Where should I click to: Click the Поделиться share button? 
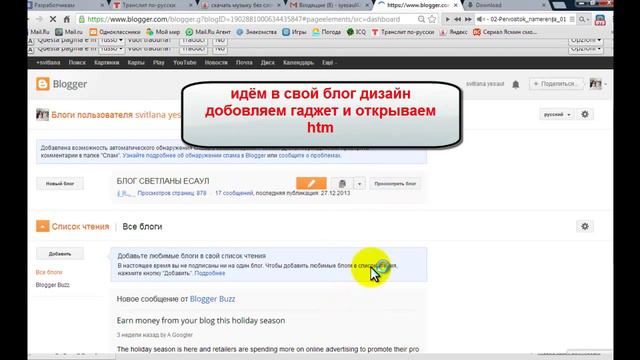click(x=556, y=84)
